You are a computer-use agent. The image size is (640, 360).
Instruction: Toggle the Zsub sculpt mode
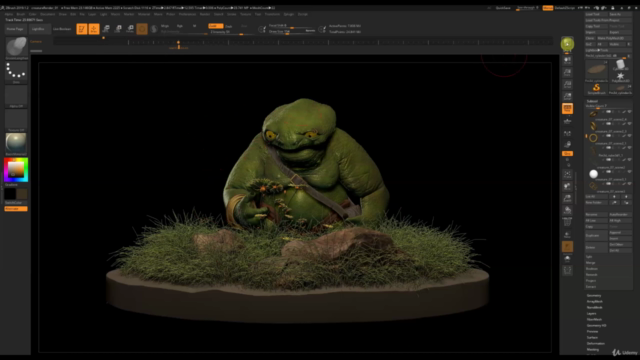click(229, 26)
